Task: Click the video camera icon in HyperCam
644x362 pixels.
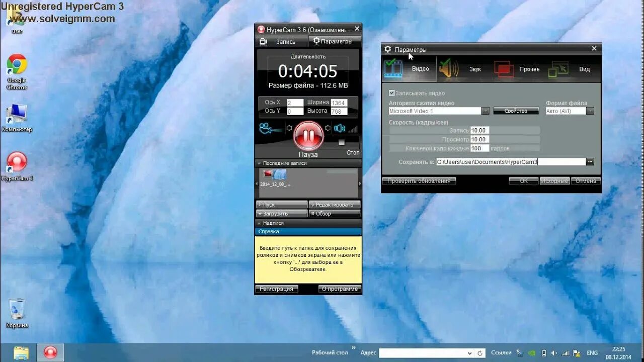Action: [271, 128]
